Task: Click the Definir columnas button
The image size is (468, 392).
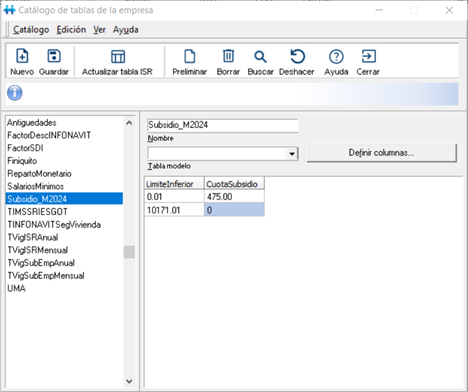Action: pos(381,153)
